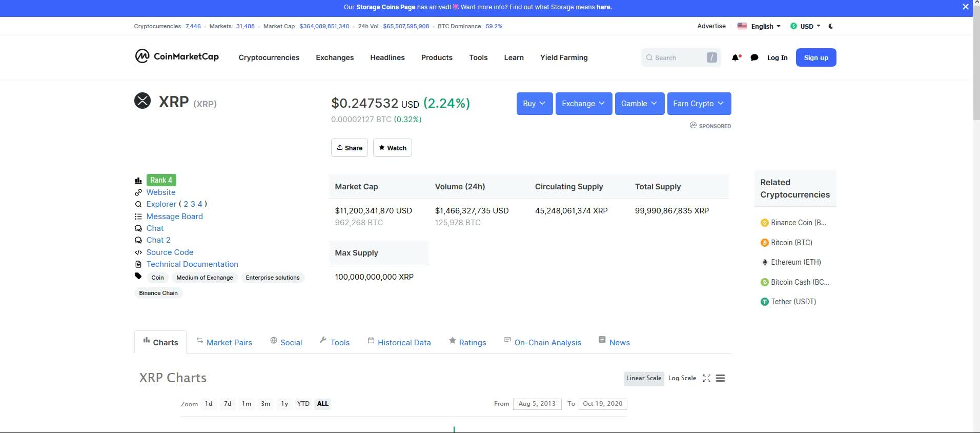Viewport: 980px width, 433px height.
Task: Click the XRP coin logo
Action: pos(142,101)
